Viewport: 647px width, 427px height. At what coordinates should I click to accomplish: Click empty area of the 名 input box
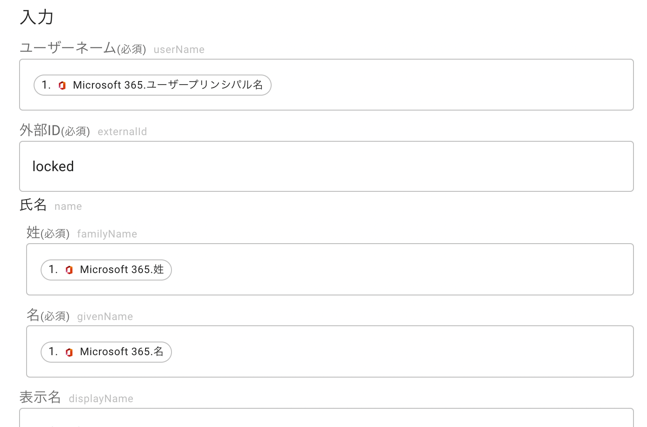pos(400,352)
